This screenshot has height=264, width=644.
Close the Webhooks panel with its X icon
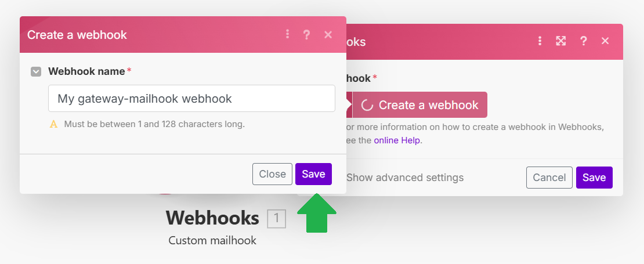coord(605,41)
